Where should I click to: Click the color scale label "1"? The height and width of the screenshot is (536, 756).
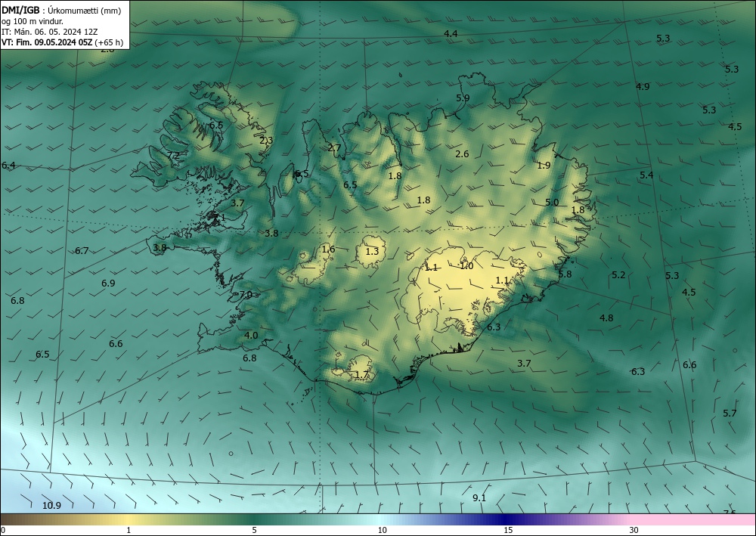(x=129, y=530)
